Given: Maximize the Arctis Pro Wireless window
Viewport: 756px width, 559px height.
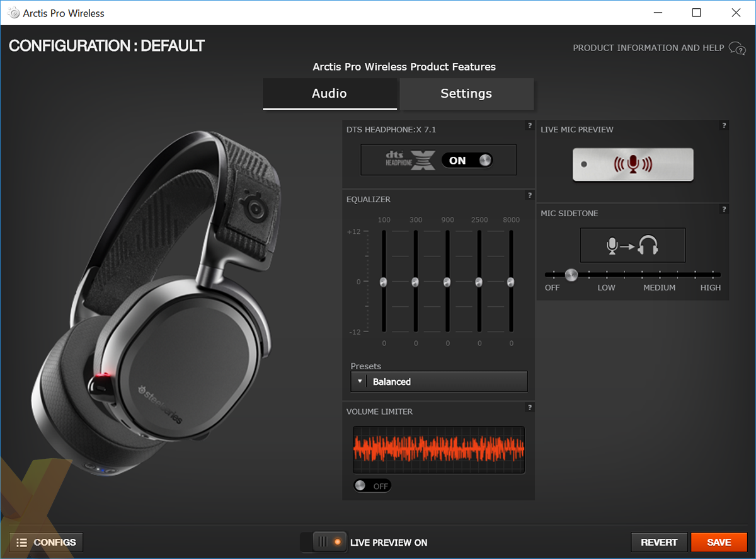Looking at the screenshot, I should tap(696, 13).
